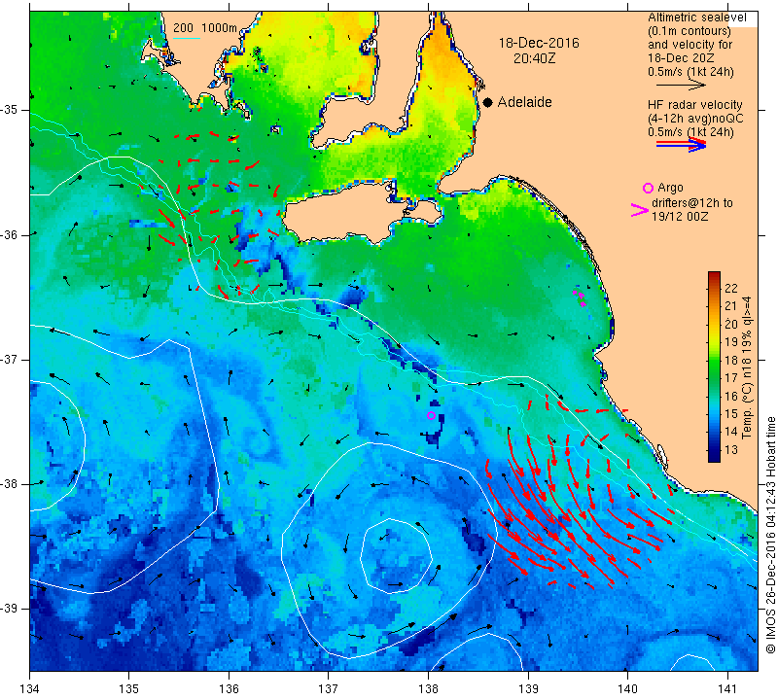Click the '-38' latitude axis label
The width and height of the screenshot is (778, 700).
pos(10,484)
